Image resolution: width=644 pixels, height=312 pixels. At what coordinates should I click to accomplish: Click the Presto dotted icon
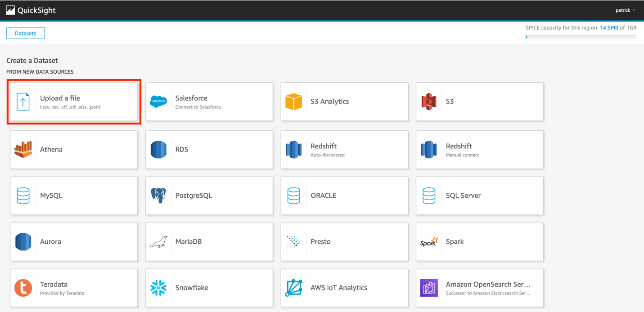(293, 241)
